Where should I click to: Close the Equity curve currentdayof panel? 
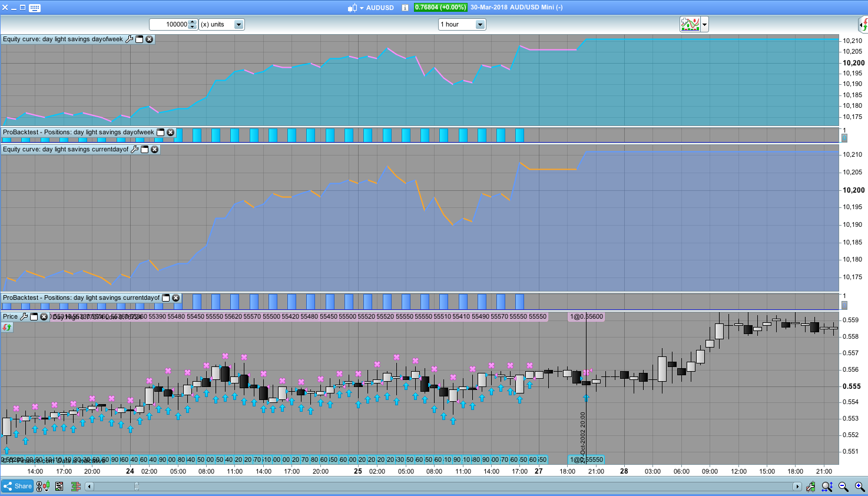click(x=155, y=150)
